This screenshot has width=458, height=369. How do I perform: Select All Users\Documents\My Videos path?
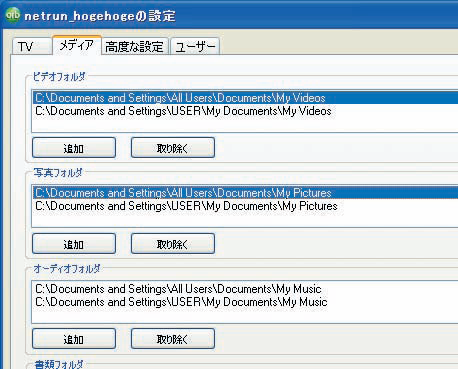[246, 98]
